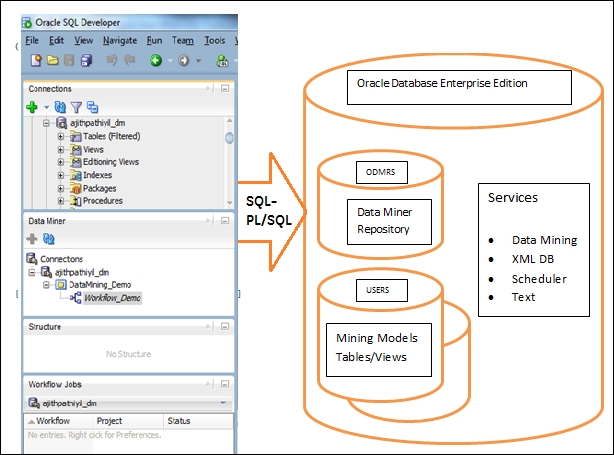Click the Save toolbar icon
The height and width of the screenshot is (455, 614).
point(69,60)
